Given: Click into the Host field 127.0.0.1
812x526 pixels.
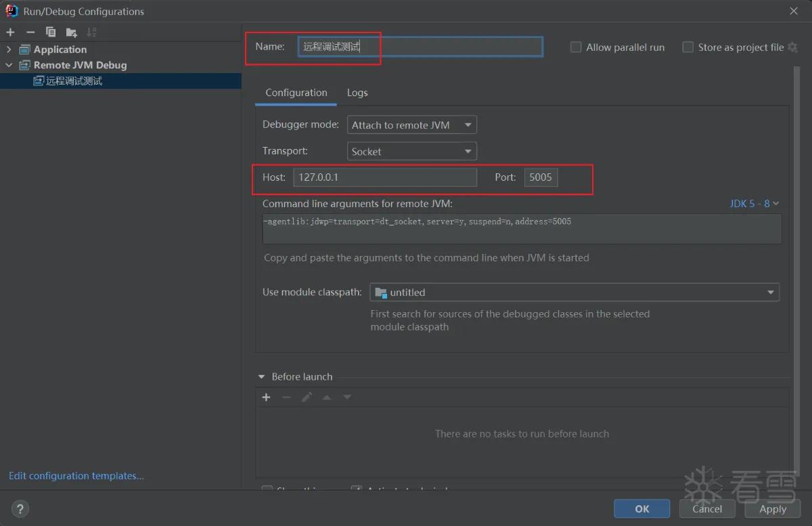Looking at the screenshot, I should pos(385,177).
